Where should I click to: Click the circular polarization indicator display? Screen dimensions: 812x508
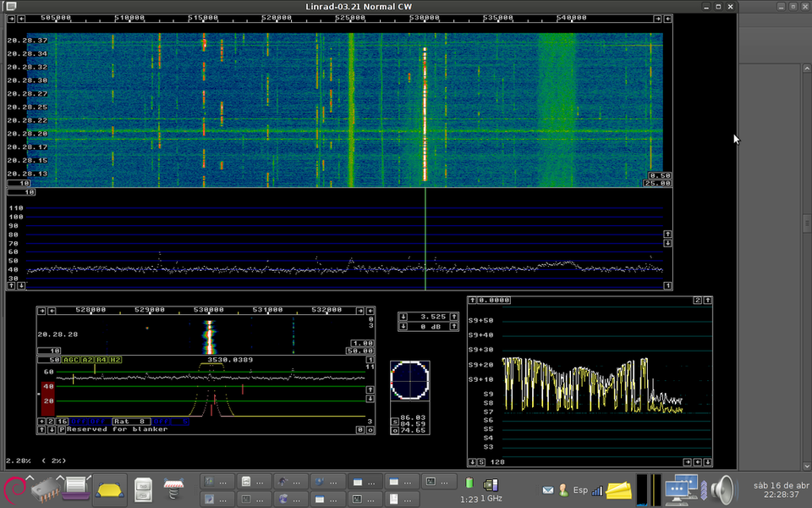pyautogui.click(x=409, y=380)
